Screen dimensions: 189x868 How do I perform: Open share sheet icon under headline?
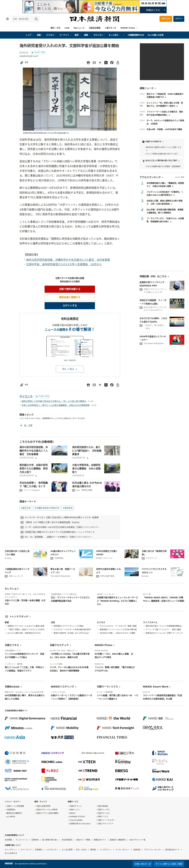[118, 63]
